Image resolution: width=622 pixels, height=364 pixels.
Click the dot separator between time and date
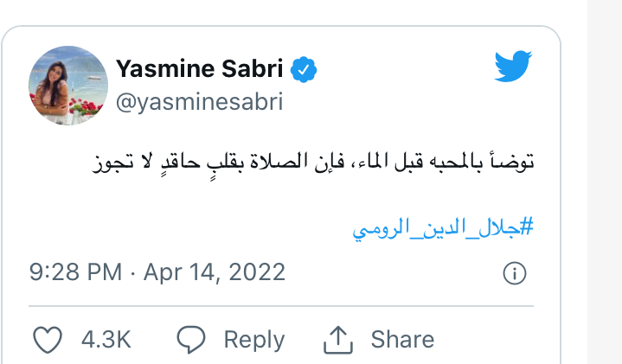pyautogui.click(x=132, y=273)
